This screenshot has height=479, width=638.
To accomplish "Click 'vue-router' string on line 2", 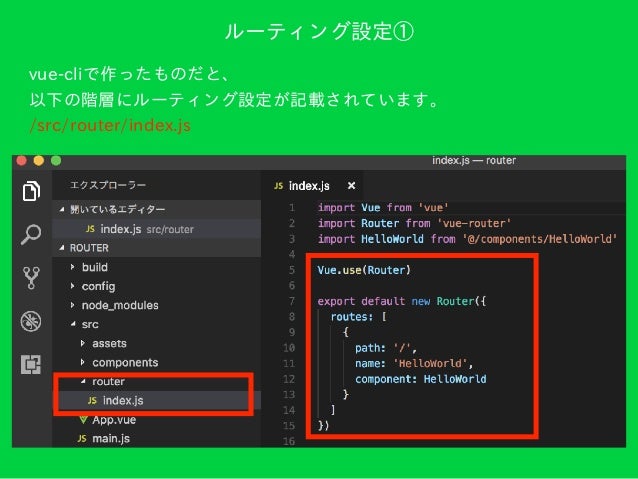I will [474, 223].
